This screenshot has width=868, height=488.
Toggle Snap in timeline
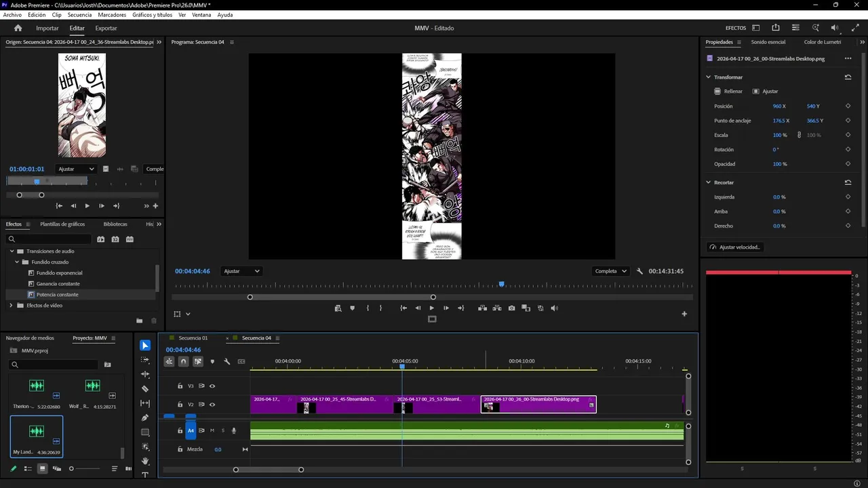183,361
